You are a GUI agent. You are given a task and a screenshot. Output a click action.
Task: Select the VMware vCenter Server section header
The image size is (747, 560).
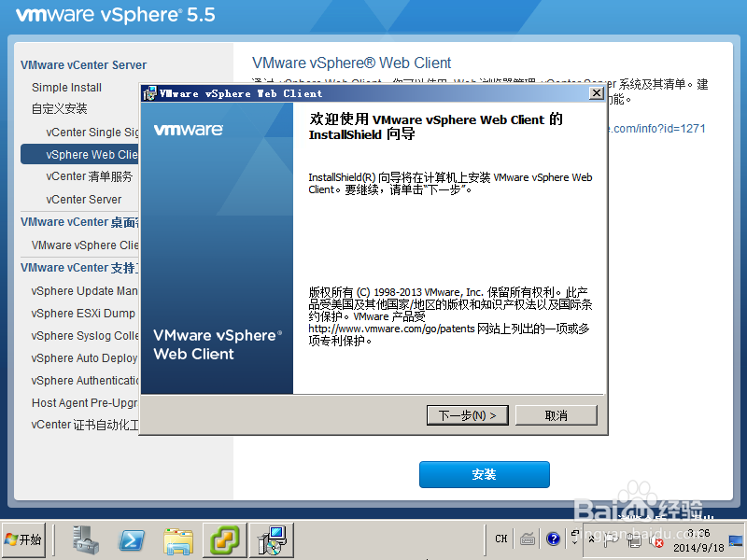(82, 65)
